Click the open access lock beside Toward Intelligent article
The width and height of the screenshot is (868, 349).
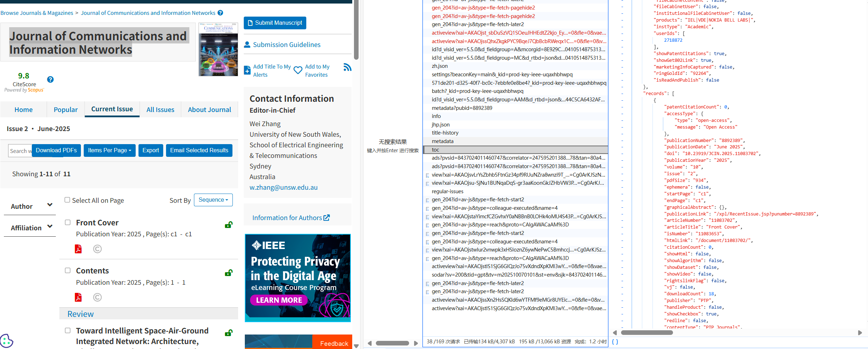(229, 333)
